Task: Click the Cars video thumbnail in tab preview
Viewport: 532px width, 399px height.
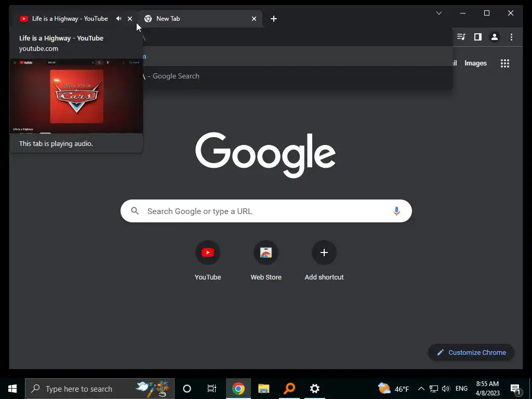Action: click(x=76, y=96)
